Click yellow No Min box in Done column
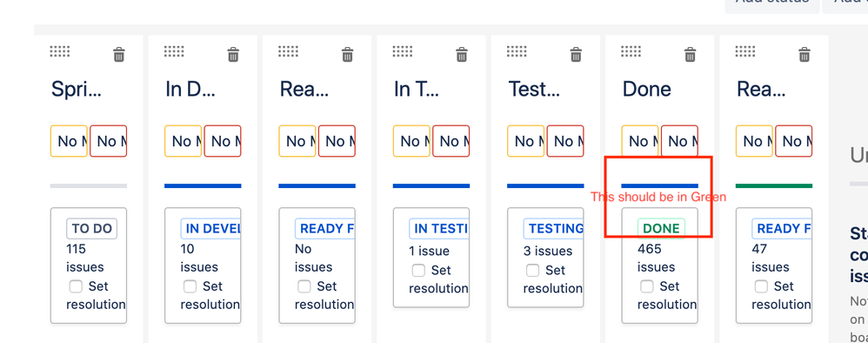The width and height of the screenshot is (868, 343). 640,141
